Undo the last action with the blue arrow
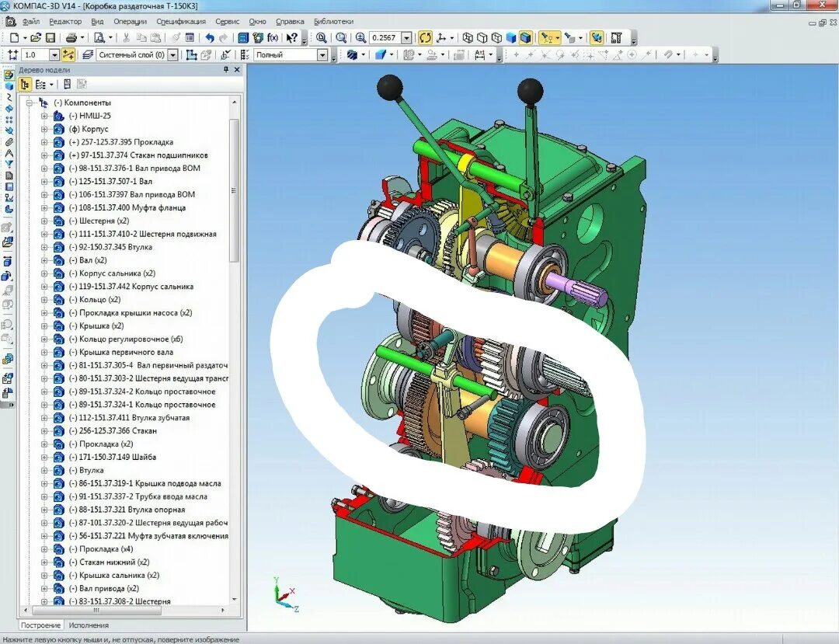This screenshot has width=839, height=644. click(209, 38)
